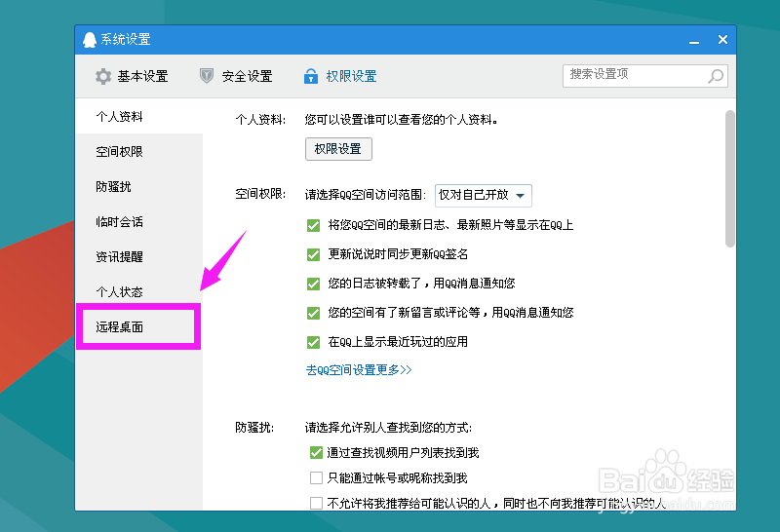The width and height of the screenshot is (780, 532).
Task: Close the 系统设置 window
Action: pos(722,40)
